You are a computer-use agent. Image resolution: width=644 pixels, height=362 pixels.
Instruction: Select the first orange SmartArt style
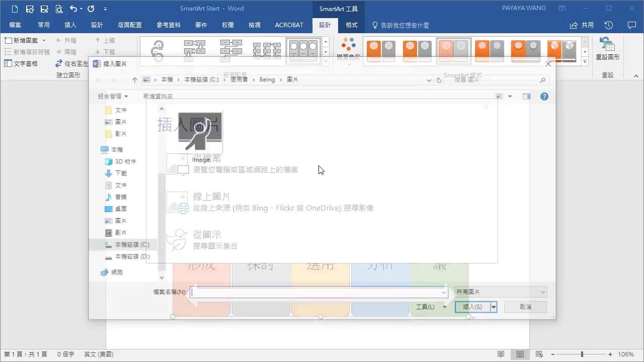380,50
